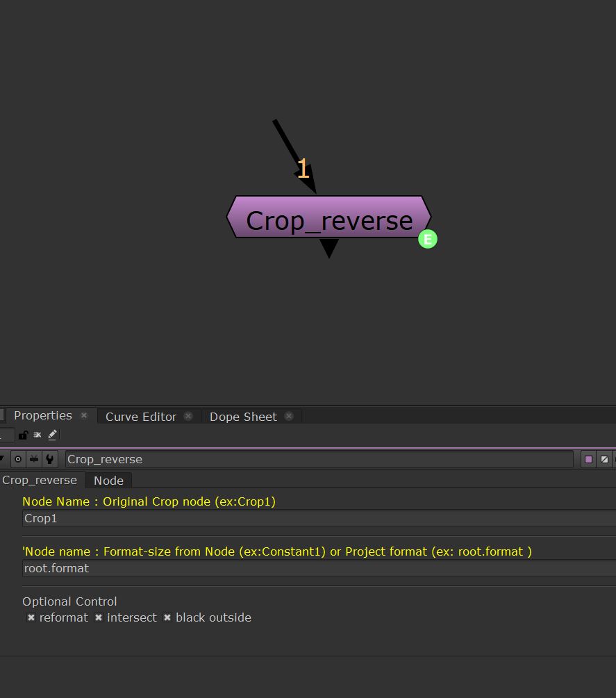Click the wrench settings icon

pyautogui.click(x=49, y=459)
